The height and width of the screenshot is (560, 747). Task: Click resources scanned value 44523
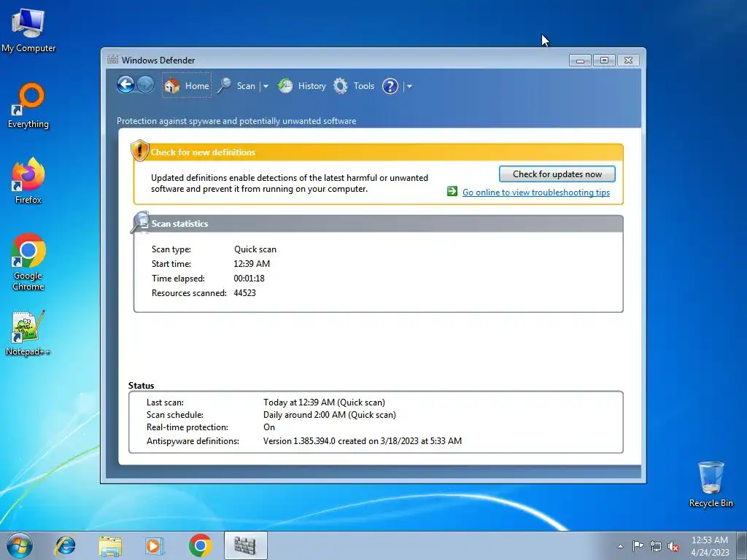pyautogui.click(x=244, y=293)
